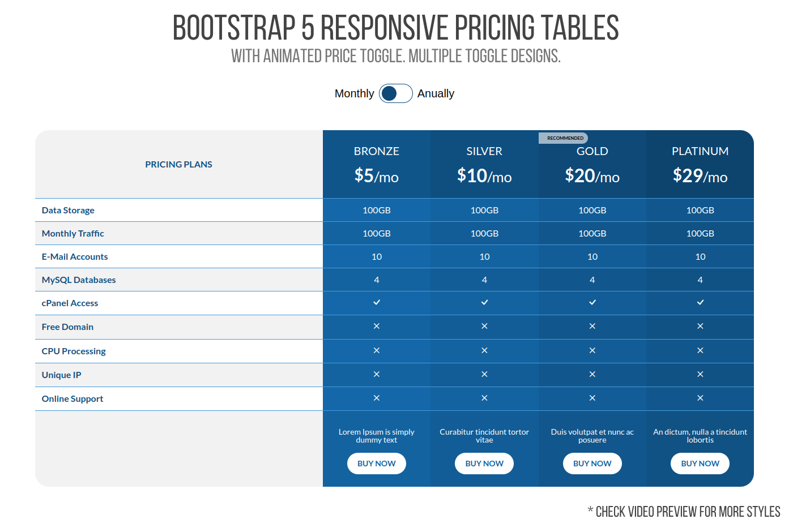This screenshot has height=532, width=793.
Task: Click the Silver cPanel Access checkmark icon
Action: pyautogui.click(x=484, y=302)
